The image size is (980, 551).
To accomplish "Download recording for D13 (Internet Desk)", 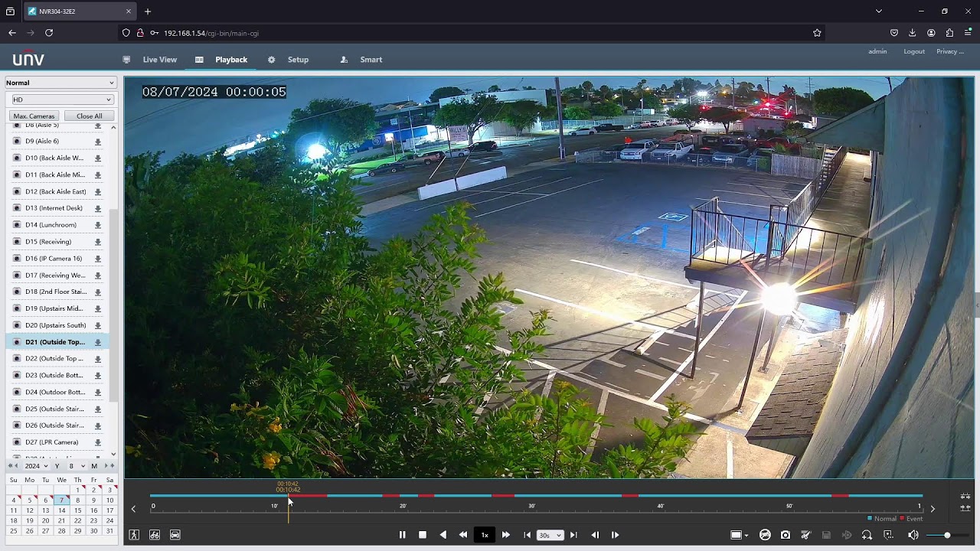I will point(98,208).
